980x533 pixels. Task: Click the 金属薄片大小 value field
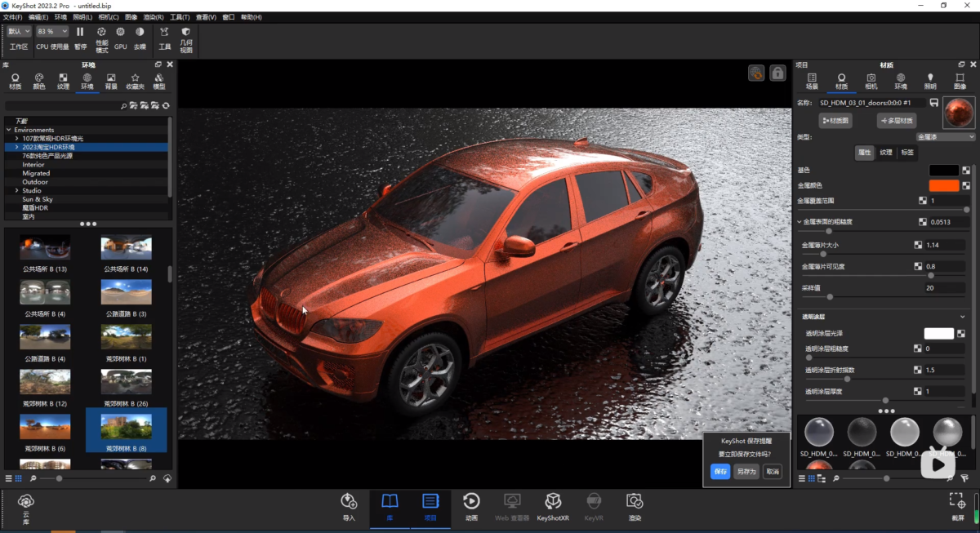tap(945, 245)
